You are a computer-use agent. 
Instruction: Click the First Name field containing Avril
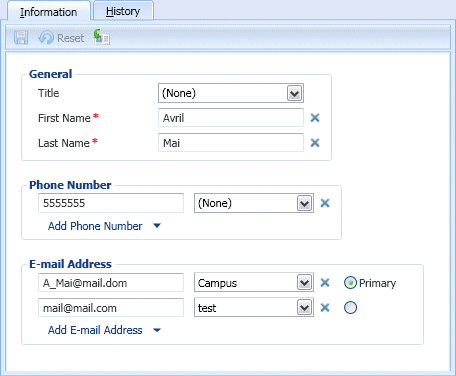(231, 118)
